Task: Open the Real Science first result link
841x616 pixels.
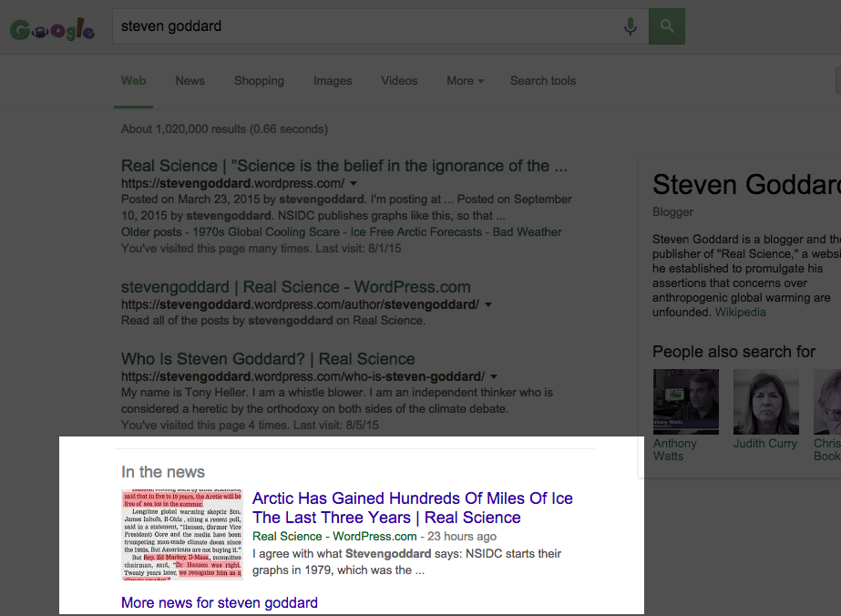Action: (344, 166)
